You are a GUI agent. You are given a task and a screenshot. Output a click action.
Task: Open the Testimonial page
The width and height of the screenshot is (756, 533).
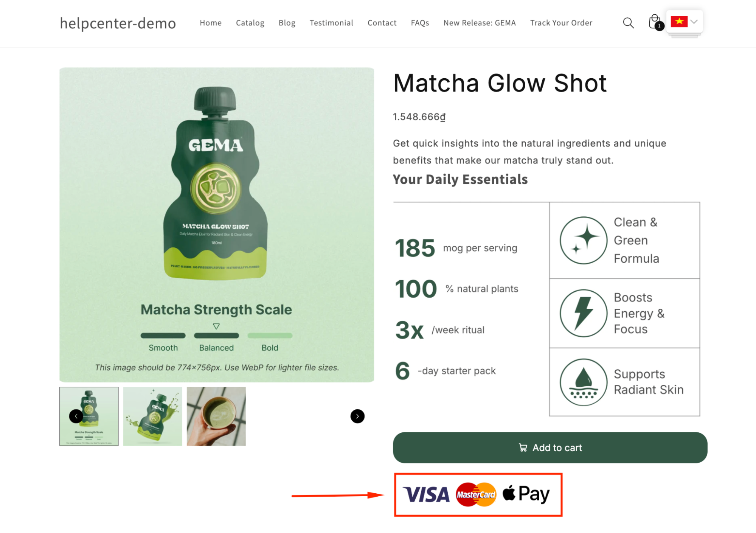[x=331, y=23]
